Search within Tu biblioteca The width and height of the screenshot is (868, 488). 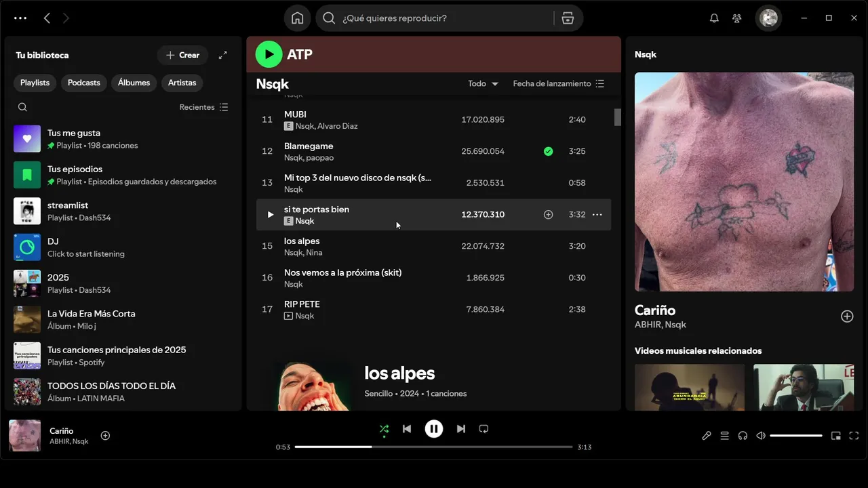[x=22, y=107]
